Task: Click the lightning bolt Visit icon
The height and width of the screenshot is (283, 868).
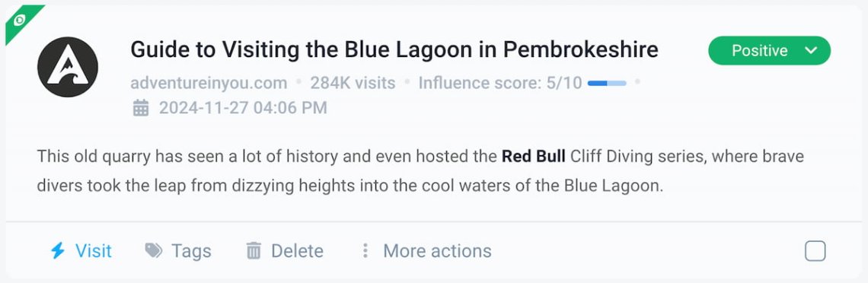Action: (58, 251)
